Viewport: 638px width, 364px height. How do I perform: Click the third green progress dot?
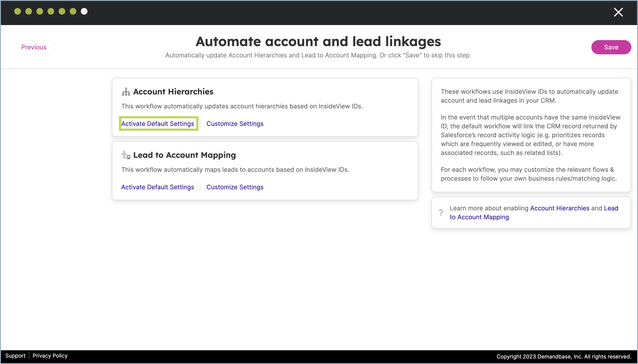40,11
